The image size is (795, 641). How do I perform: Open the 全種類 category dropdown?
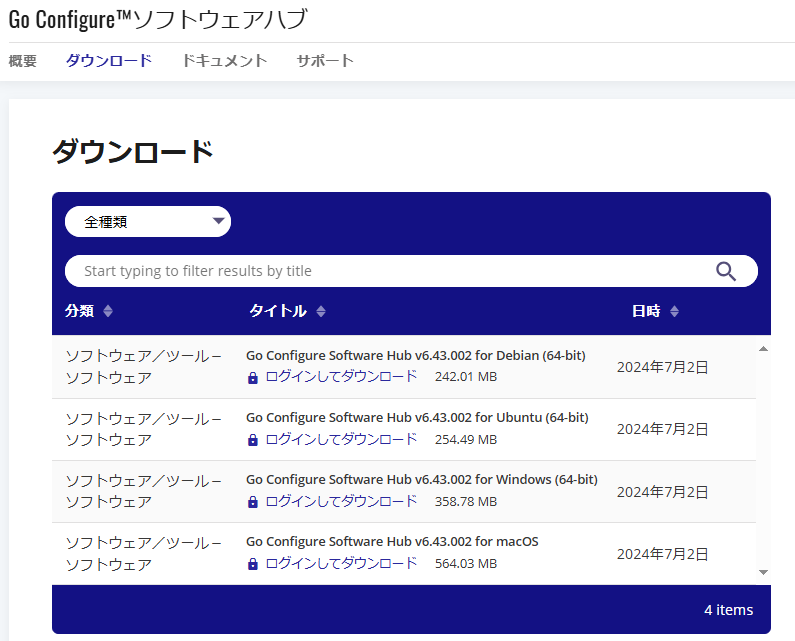pos(148,222)
